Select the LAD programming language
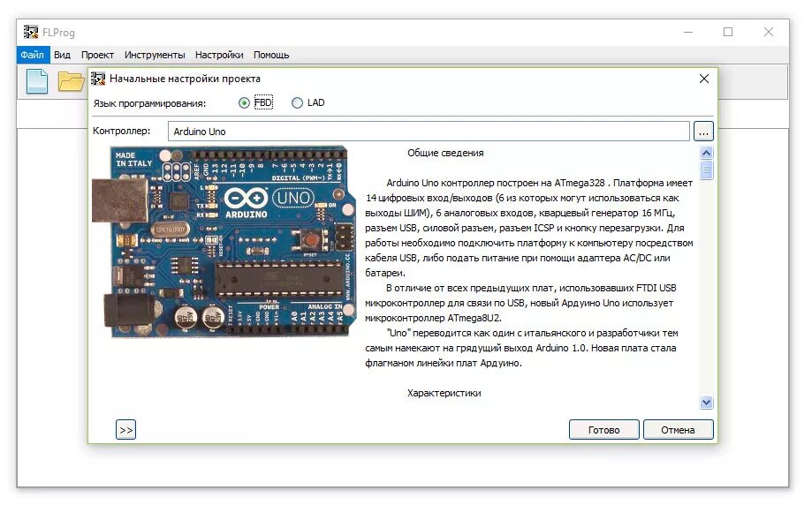812x505 pixels. click(x=297, y=103)
